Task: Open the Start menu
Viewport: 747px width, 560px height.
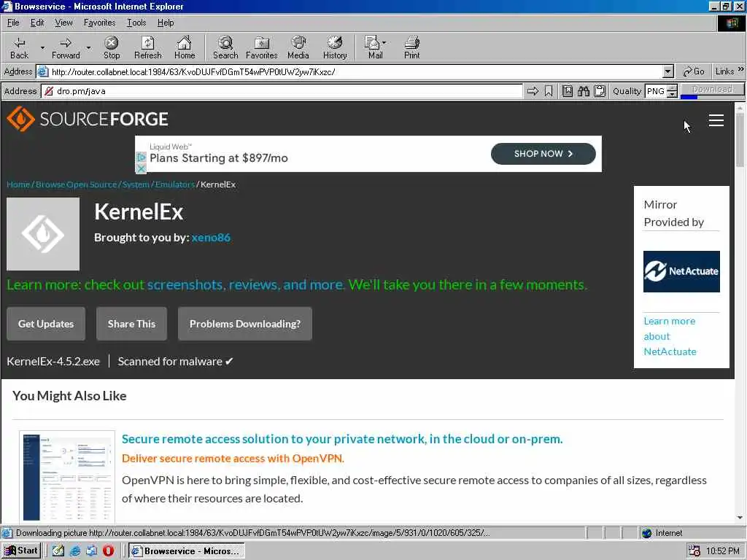Action: [x=21, y=551]
